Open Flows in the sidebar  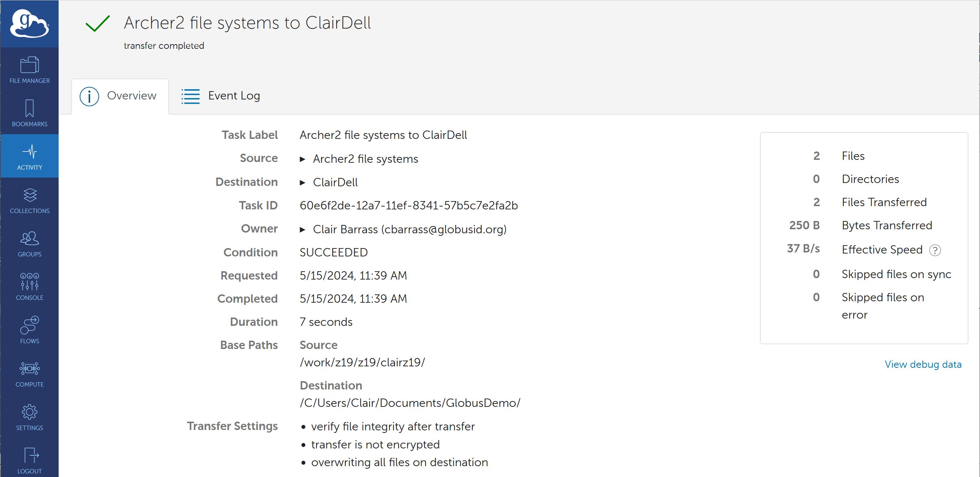click(29, 330)
